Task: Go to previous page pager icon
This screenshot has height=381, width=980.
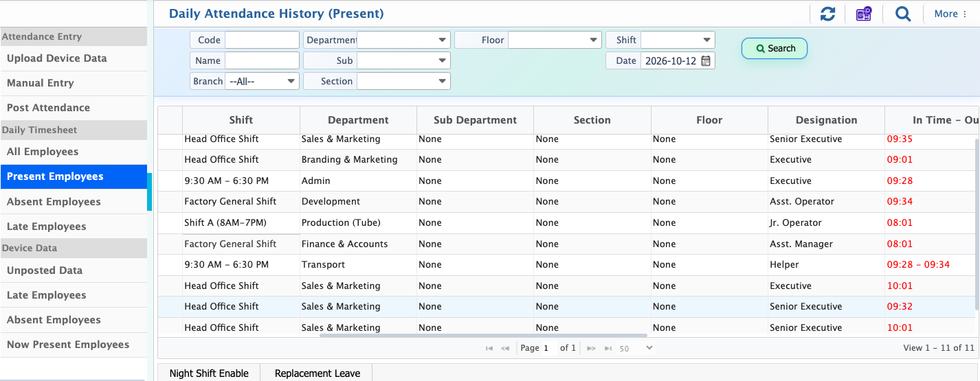Action: (x=505, y=349)
